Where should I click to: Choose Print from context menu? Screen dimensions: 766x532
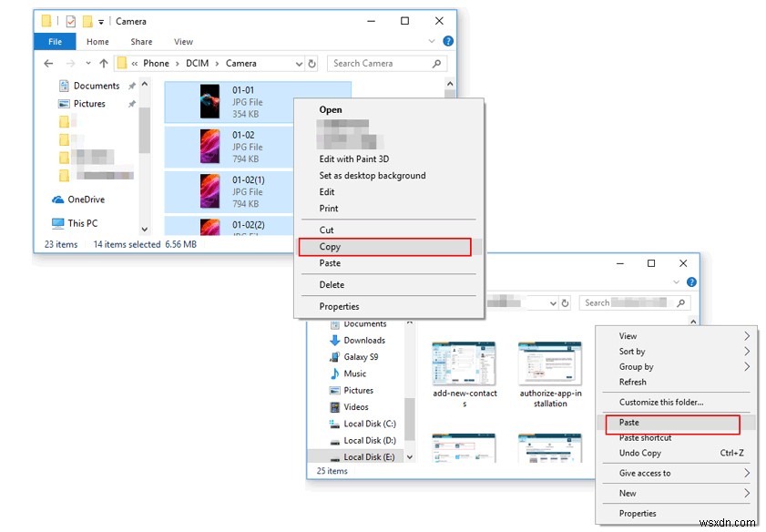point(329,209)
